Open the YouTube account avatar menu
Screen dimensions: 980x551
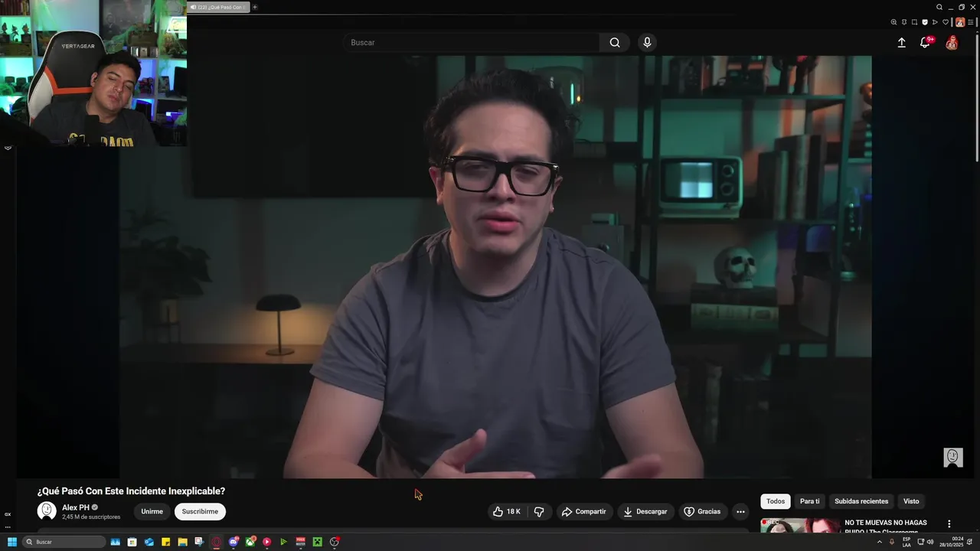(x=952, y=43)
